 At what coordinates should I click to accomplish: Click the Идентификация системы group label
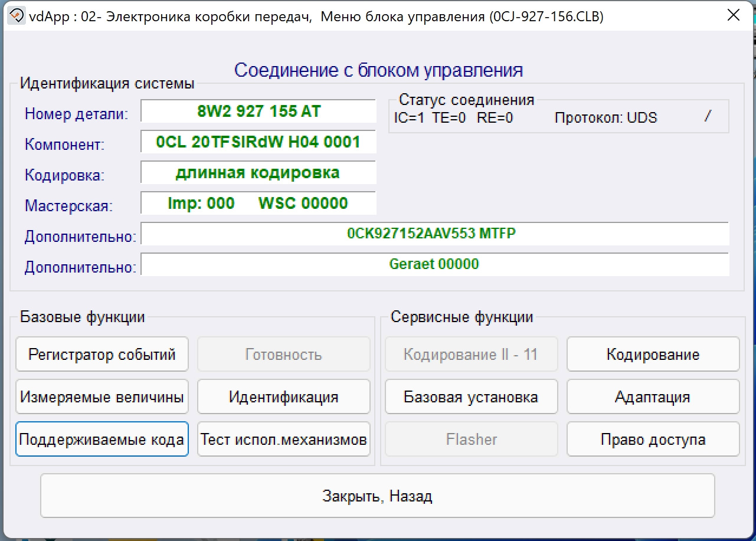107,83
